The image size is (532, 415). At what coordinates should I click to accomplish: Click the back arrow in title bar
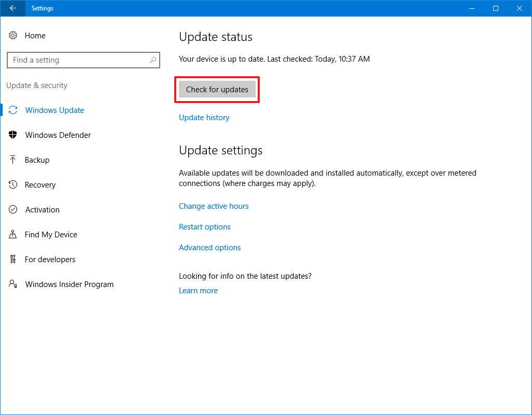[x=12, y=8]
